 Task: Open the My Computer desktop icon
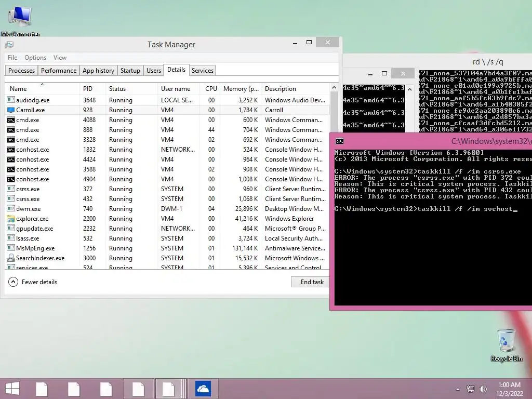tap(20, 20)
